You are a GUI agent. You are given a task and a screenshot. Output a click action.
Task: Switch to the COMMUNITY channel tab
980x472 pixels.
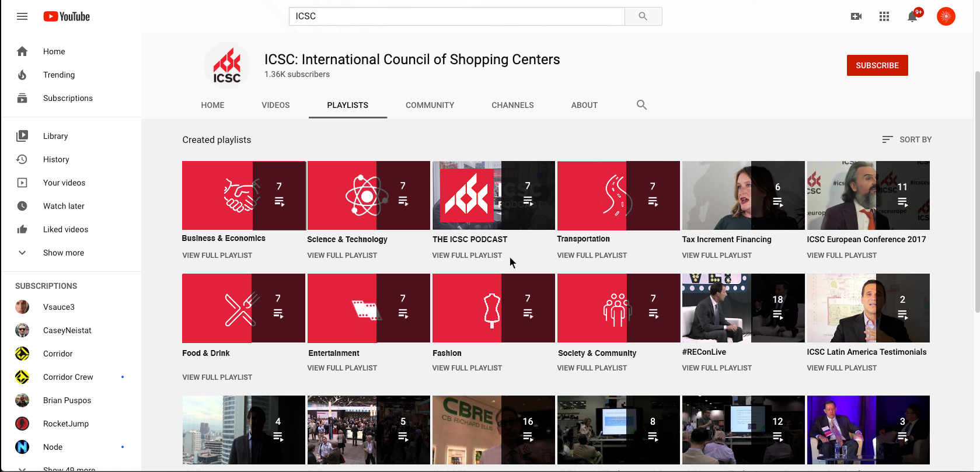430,105
